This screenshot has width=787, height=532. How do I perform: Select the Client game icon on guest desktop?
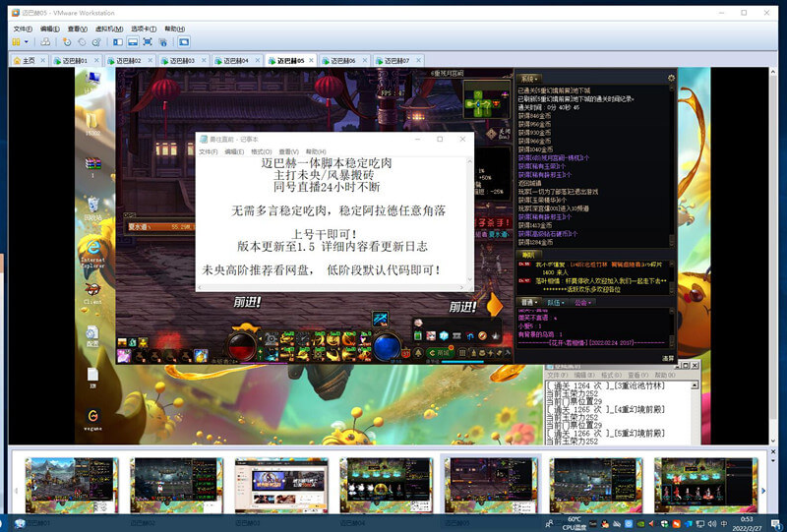(x=92, y=294)
